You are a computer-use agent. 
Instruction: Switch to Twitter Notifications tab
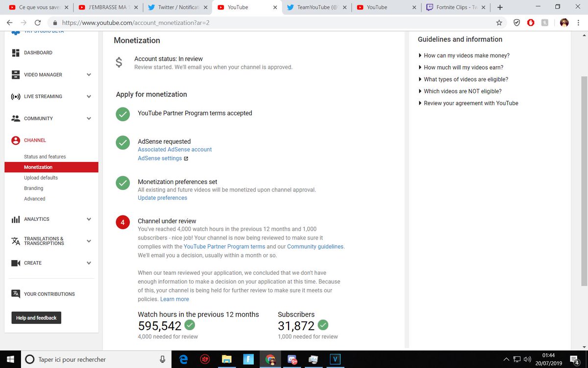coord(177,7)
